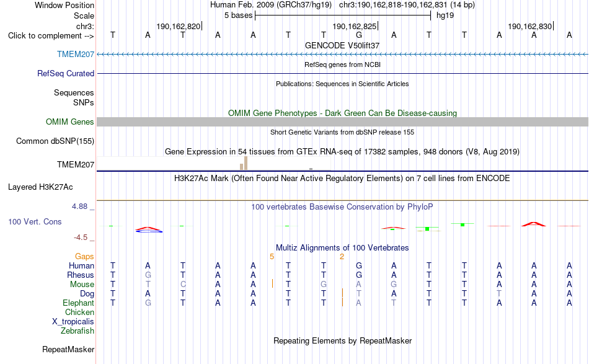Click the G base in the complement sequence row

click(359, 35)
